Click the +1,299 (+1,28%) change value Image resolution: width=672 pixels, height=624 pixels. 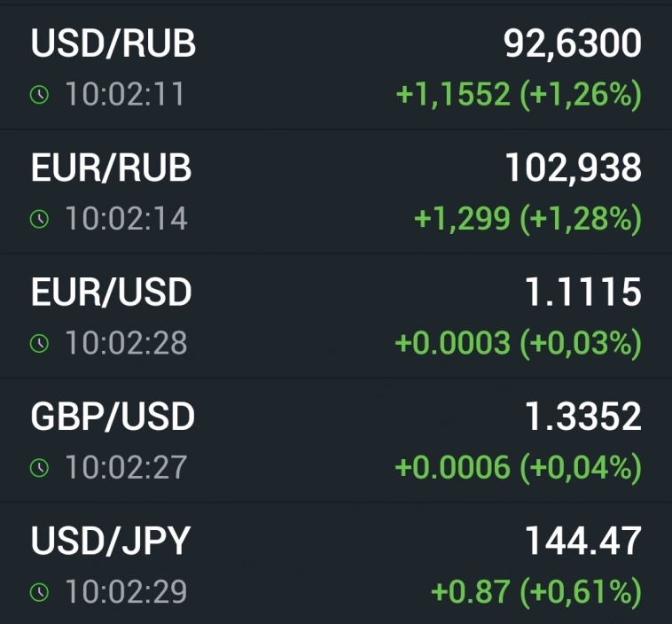click(527, 219)
